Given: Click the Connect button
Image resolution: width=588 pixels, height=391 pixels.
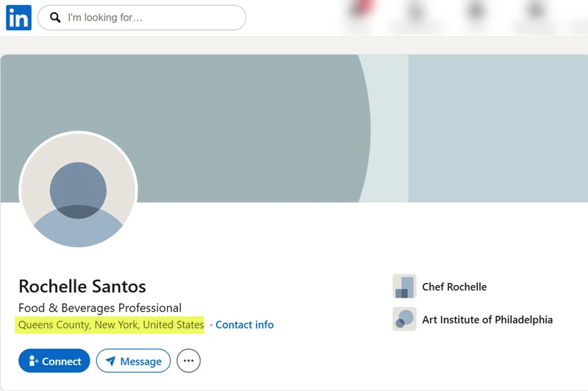Looking at the screenshot, I should [x=54, y=361].
